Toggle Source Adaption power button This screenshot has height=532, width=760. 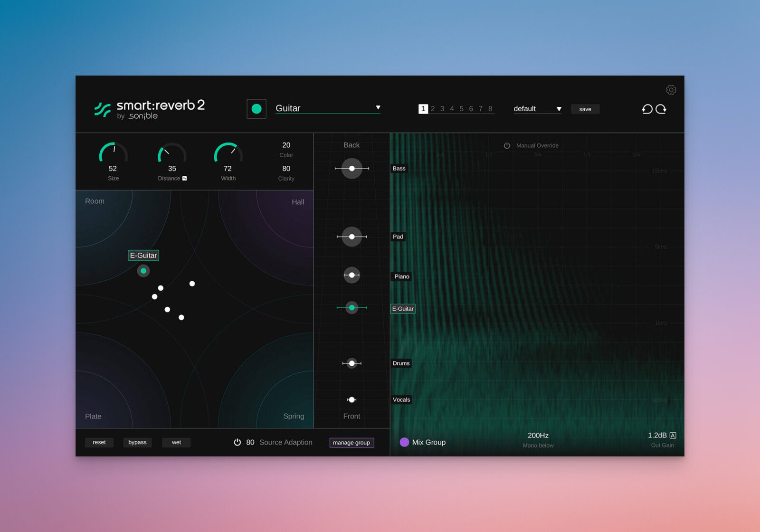[237, 442]
